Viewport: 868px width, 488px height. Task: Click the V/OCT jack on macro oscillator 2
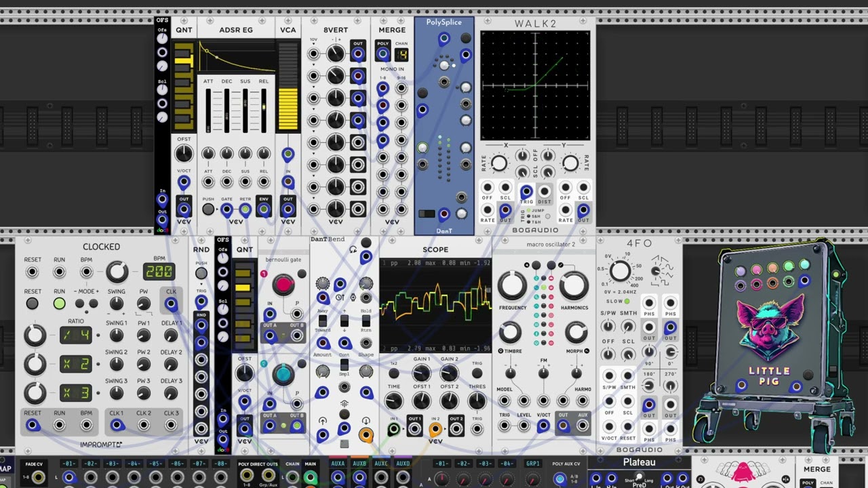[x=543, y=426]
